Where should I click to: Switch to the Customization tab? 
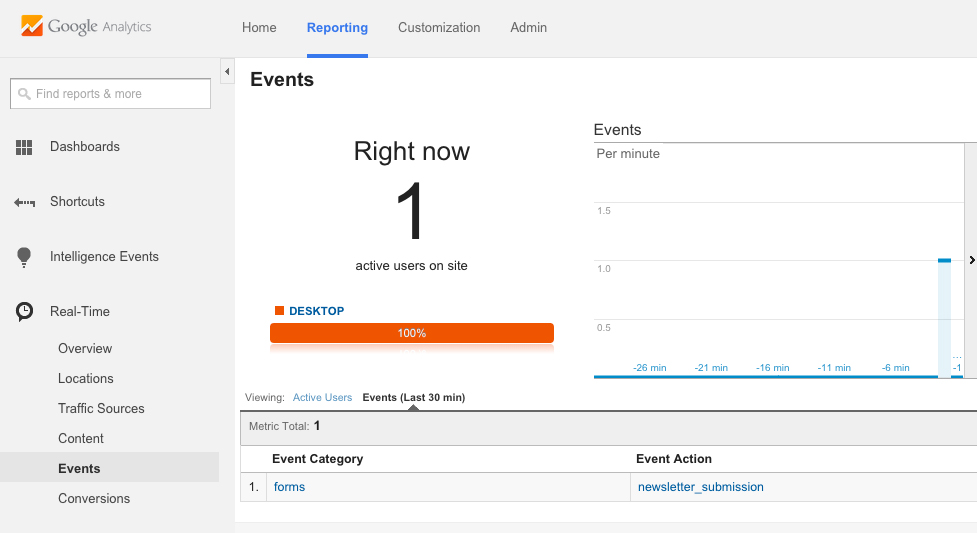click(x=439, y=28)
